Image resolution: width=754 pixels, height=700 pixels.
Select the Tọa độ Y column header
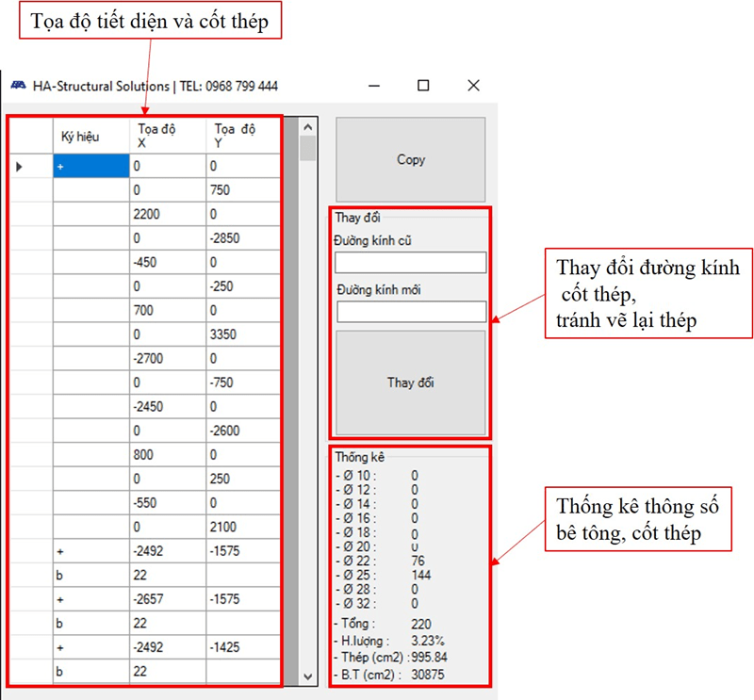[238, 134]
